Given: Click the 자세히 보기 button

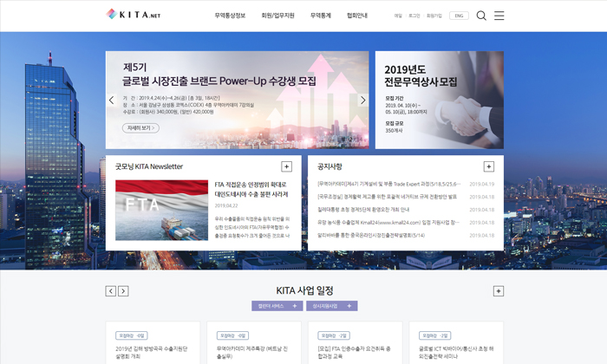Looking at the screenshot, I should pos(141,127).
